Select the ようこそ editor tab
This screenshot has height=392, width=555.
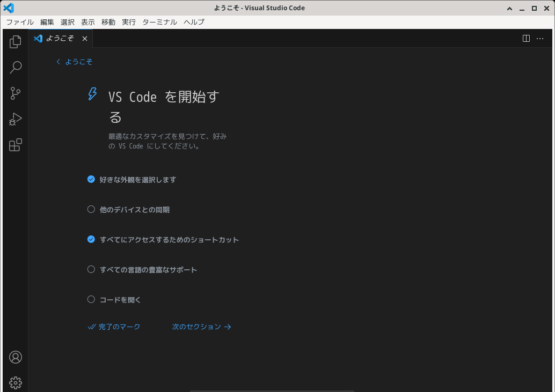[61, 39]
